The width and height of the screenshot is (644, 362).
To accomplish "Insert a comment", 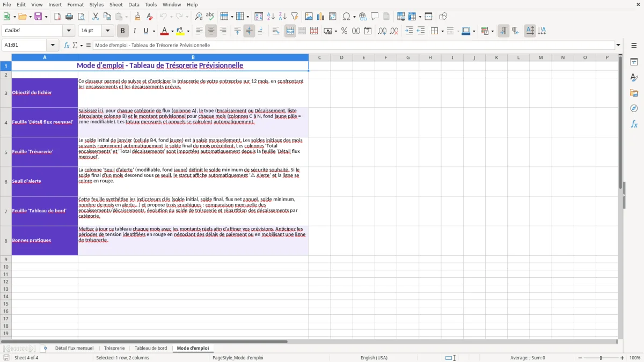I will point(375,17).
